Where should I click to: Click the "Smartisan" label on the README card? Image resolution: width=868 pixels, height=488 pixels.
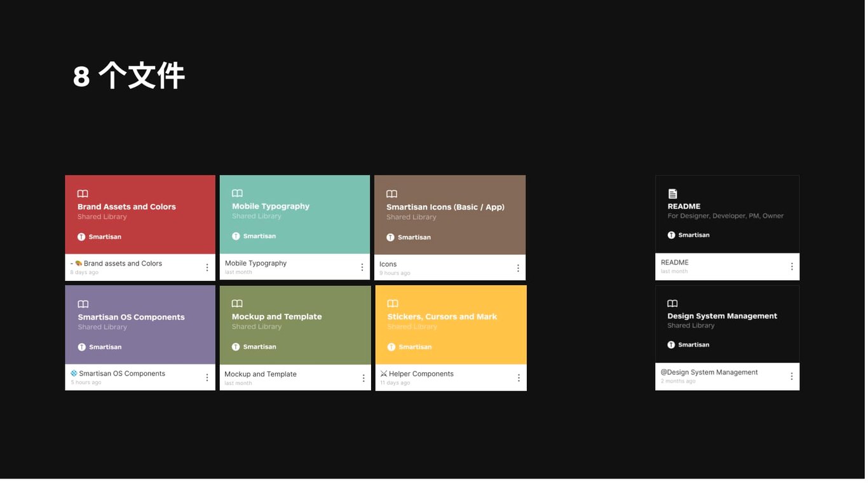pyautogui.click(x=694, y=235)
